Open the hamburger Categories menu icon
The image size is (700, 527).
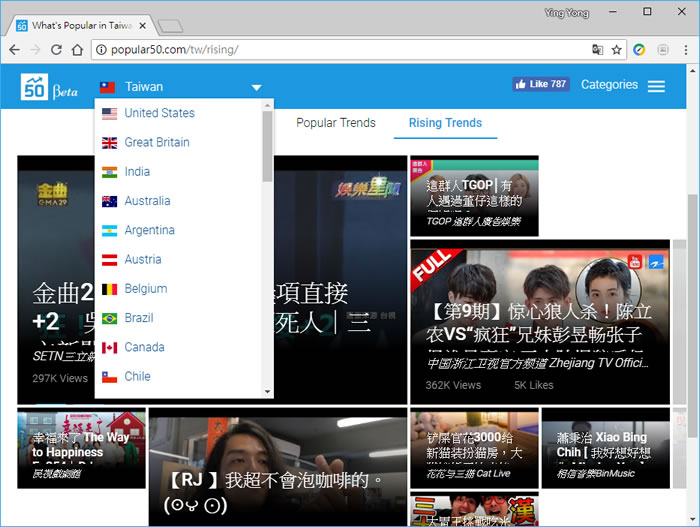(x=656, y=86)
